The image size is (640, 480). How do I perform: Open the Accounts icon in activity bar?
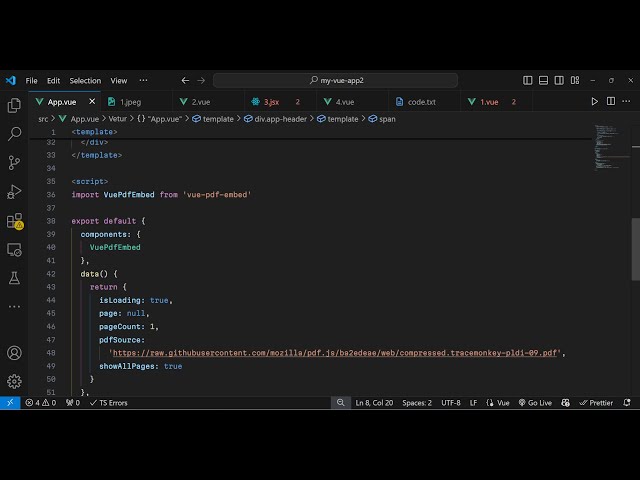pos(14,353)
